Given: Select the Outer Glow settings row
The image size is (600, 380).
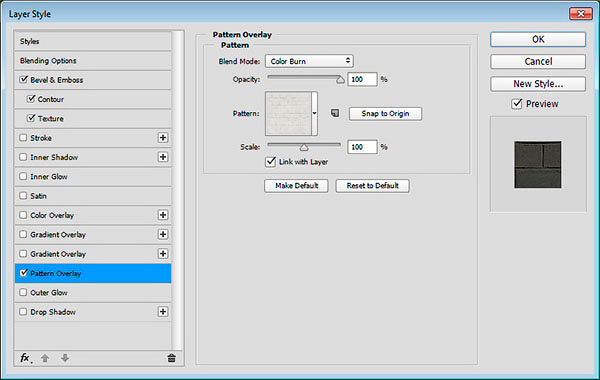Looking at the screenshot, I should pos(93,292).
